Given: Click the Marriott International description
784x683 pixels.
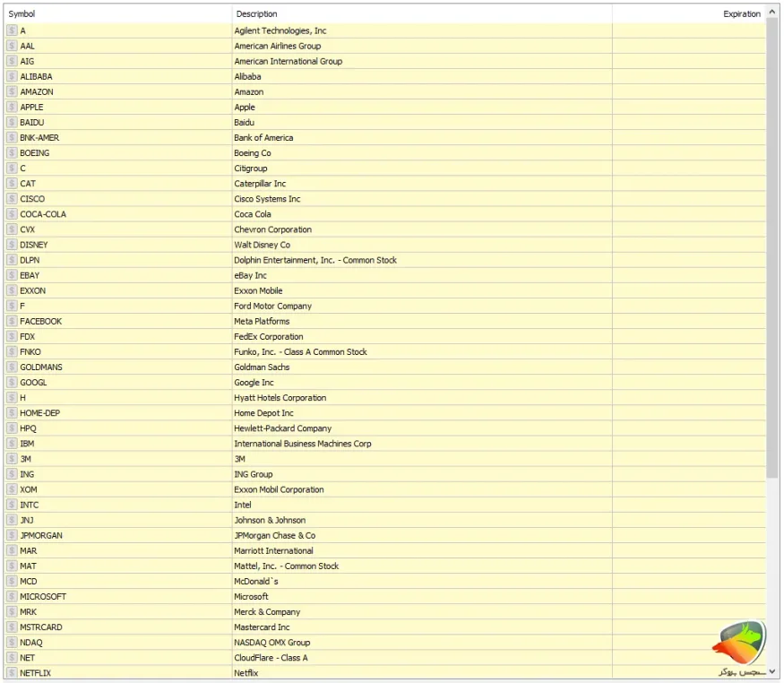Looking at the screenshot, I should coord(274,551).
